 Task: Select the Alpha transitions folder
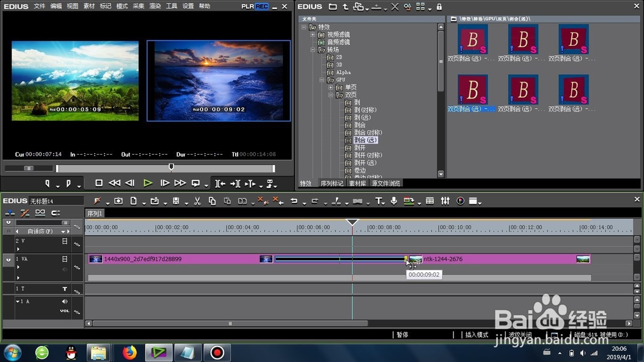click(x=343, y=72)
